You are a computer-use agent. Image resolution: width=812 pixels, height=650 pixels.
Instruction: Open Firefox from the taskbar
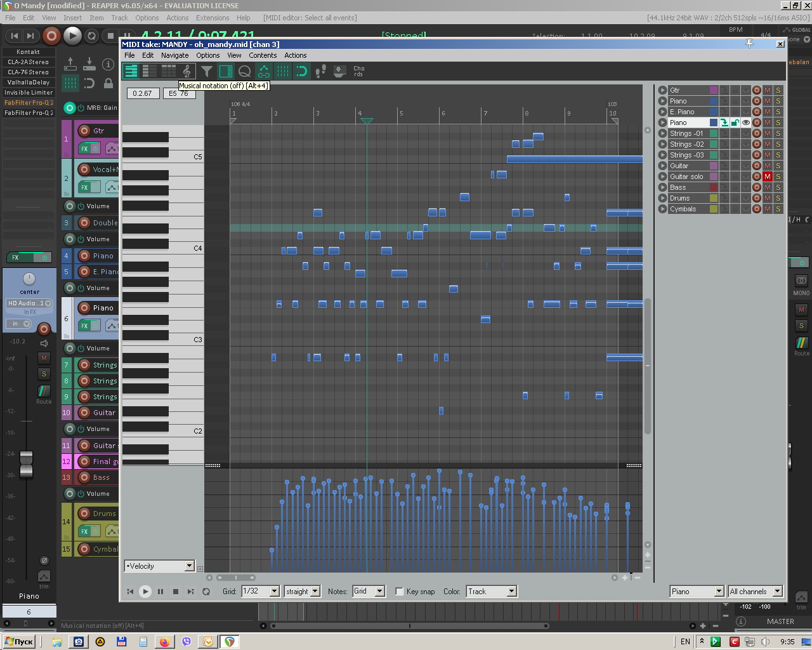pos(164,642)
